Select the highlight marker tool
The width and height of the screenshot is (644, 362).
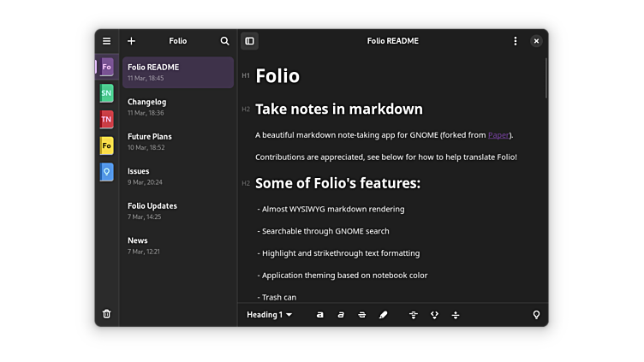[383, 315]
